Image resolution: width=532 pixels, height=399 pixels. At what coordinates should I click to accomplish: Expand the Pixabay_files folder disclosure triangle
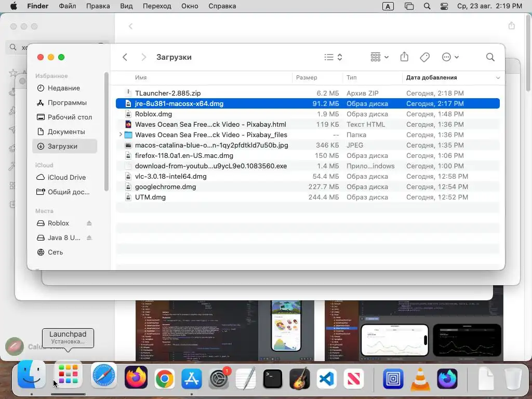click(x=121, y=135)
